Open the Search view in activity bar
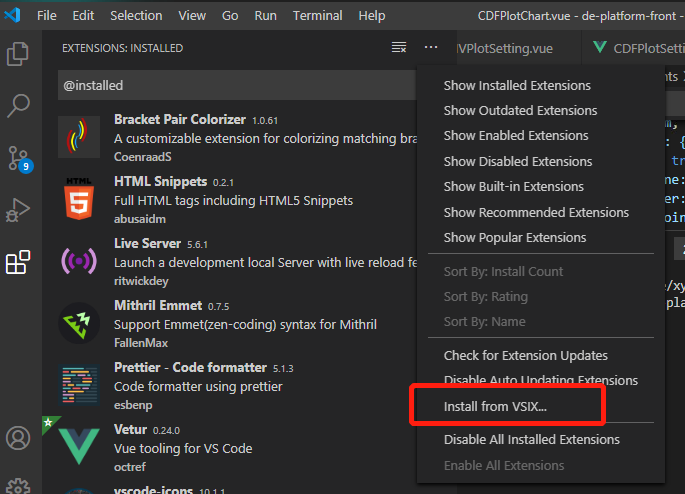The width and height of the screenshot is (685, 494). click(18, 106)
